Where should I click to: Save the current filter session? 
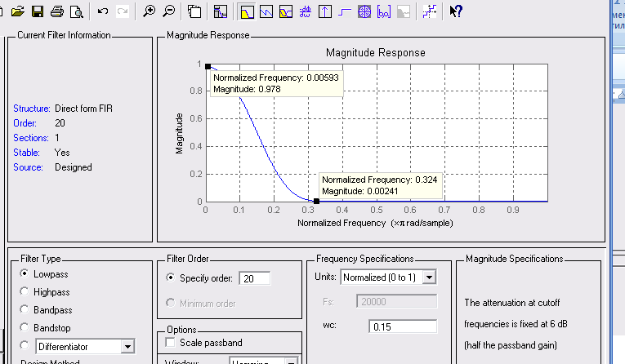(x=38, y=11)
